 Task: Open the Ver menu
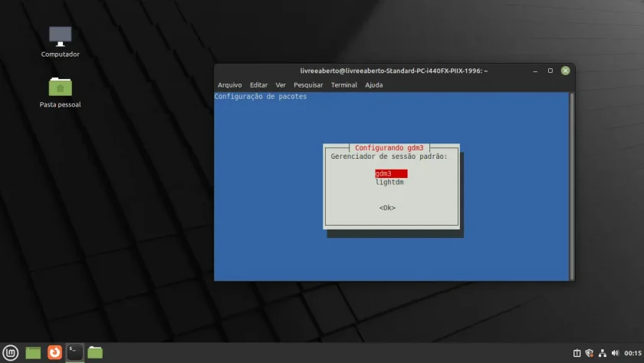[281, 85]
